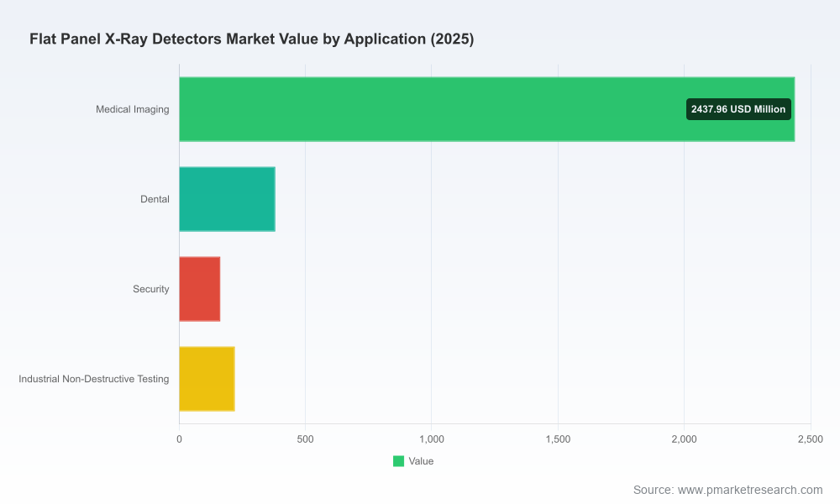Click the 2,500 x-axis tick label
Screen dimensions: 840x504
[811, 439]
